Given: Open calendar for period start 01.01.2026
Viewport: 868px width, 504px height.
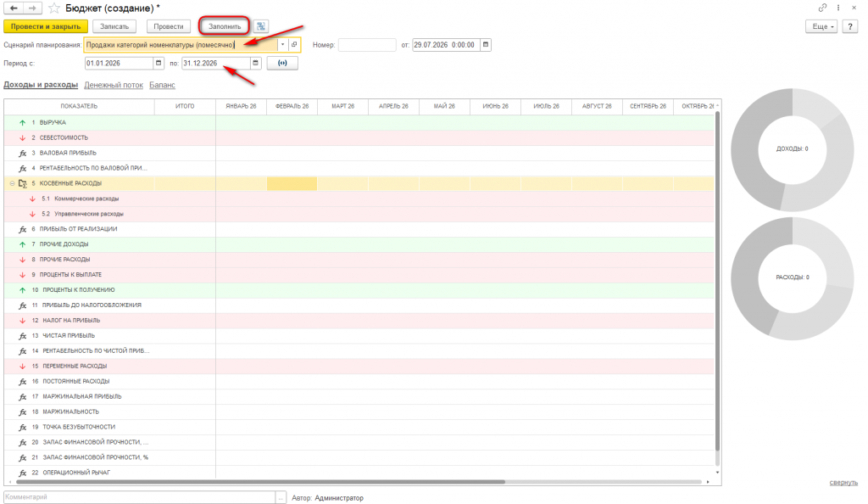Looking at the screenshot, I should click(x=159, y=63).
